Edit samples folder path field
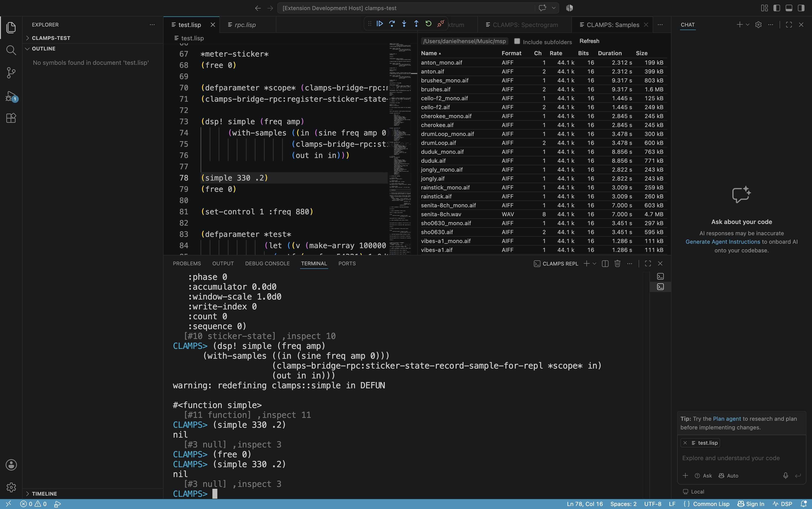 (465, 41)
